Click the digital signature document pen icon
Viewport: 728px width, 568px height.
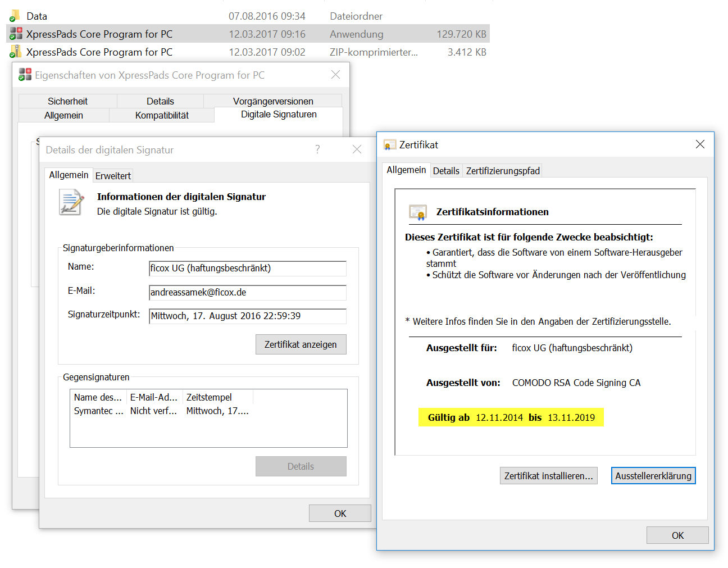click(71, 202)
